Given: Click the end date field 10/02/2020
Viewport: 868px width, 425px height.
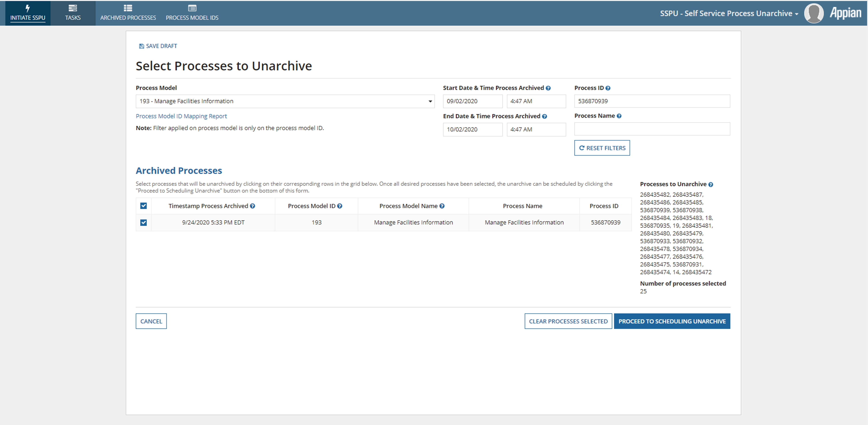Looking at the screenshot, I should 472,129.
